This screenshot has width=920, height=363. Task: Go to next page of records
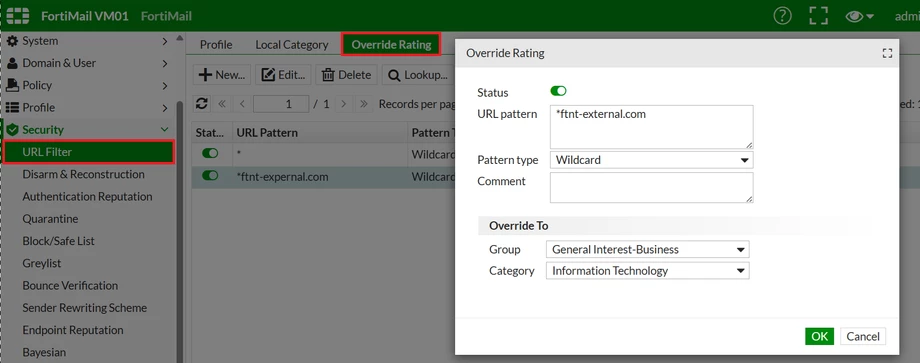[x=344, y=104]
